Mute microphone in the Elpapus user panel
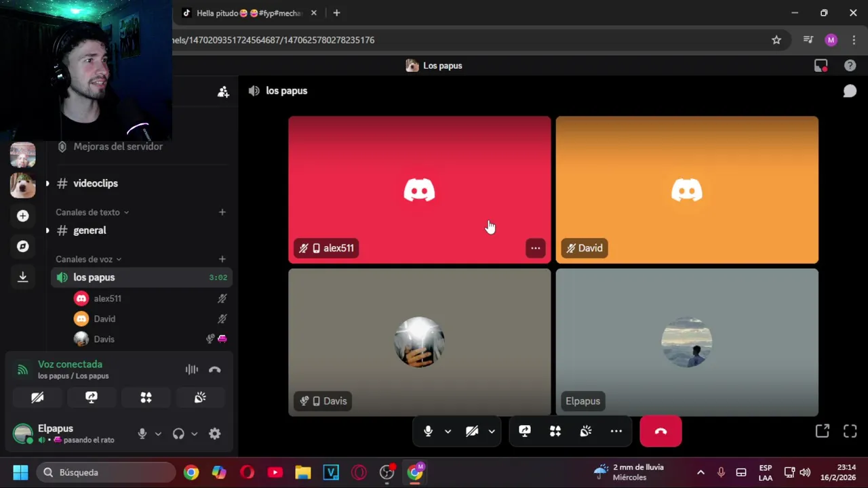868x488 pixels. click(x=142, y=434)
